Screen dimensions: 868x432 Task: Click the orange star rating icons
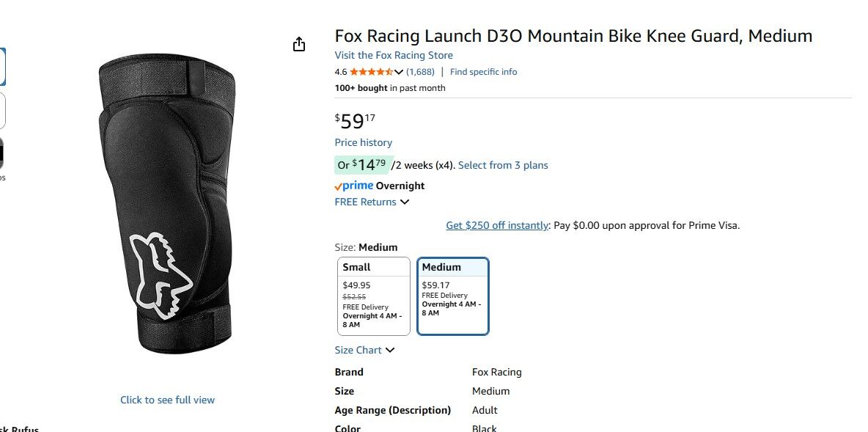[371, 72]
